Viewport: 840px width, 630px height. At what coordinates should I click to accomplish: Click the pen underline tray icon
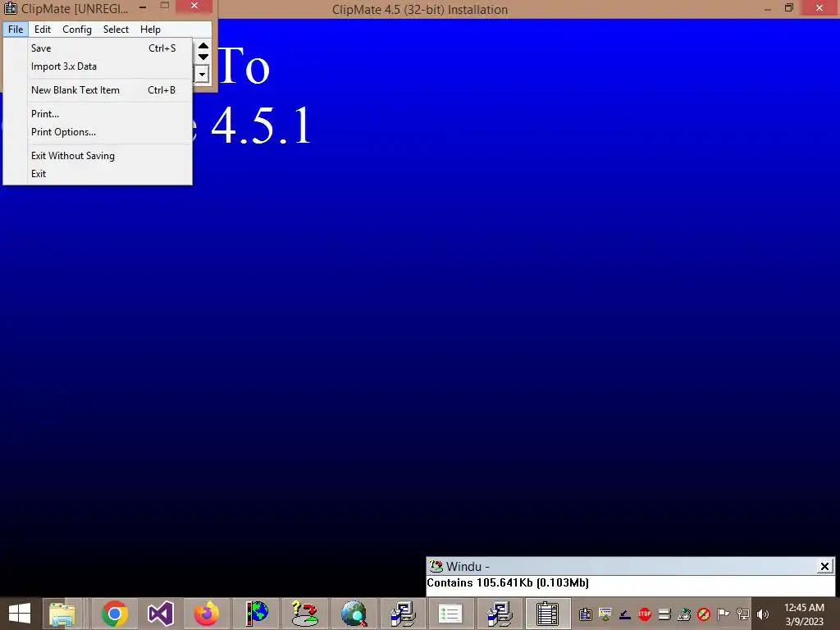coord(624,614)
